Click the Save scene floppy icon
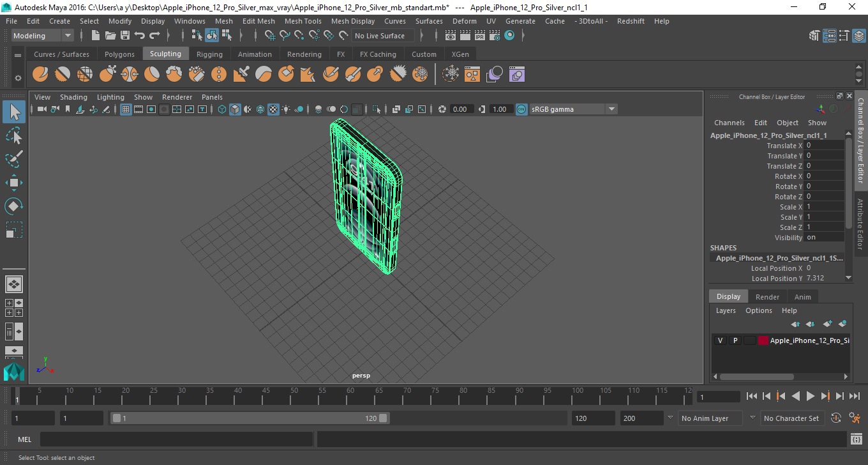868x465 pixels. (125, 36)
